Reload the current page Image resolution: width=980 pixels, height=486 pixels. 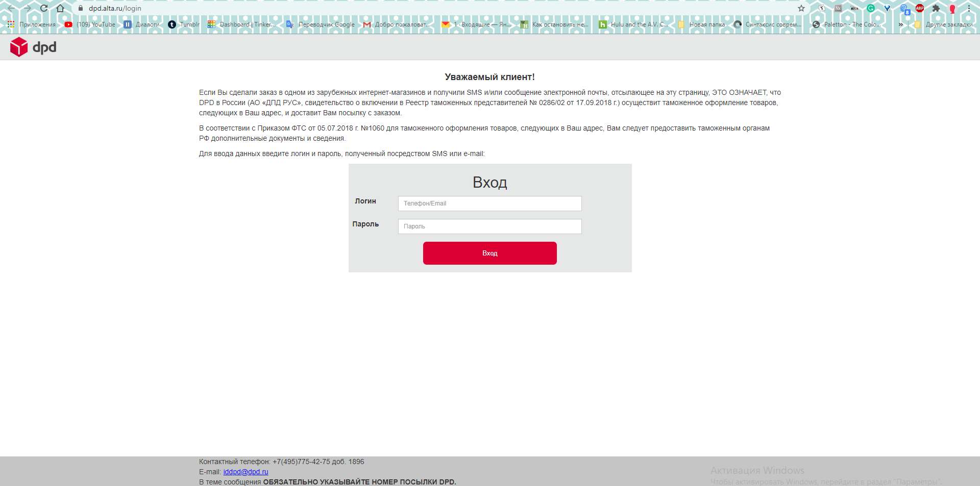(44, 8)
